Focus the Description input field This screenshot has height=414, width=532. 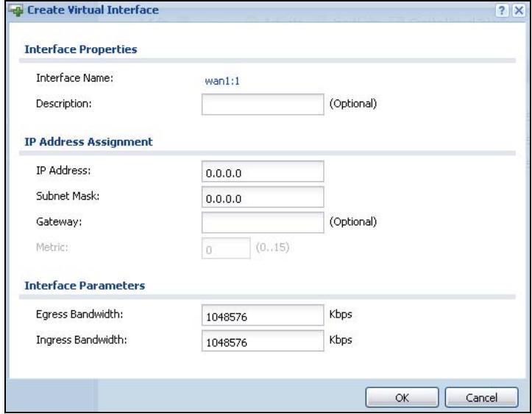(x=263, y=105)
